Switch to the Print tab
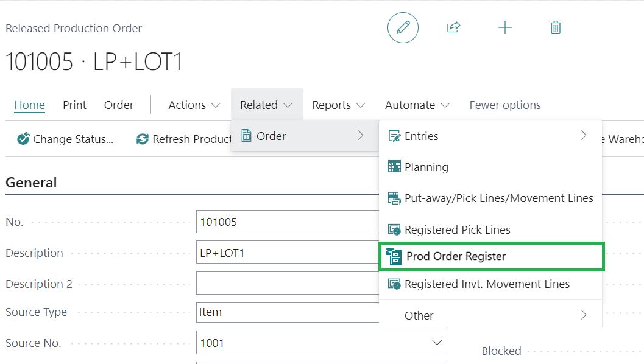Screen dimensions: 644x364 click(74, 105)
